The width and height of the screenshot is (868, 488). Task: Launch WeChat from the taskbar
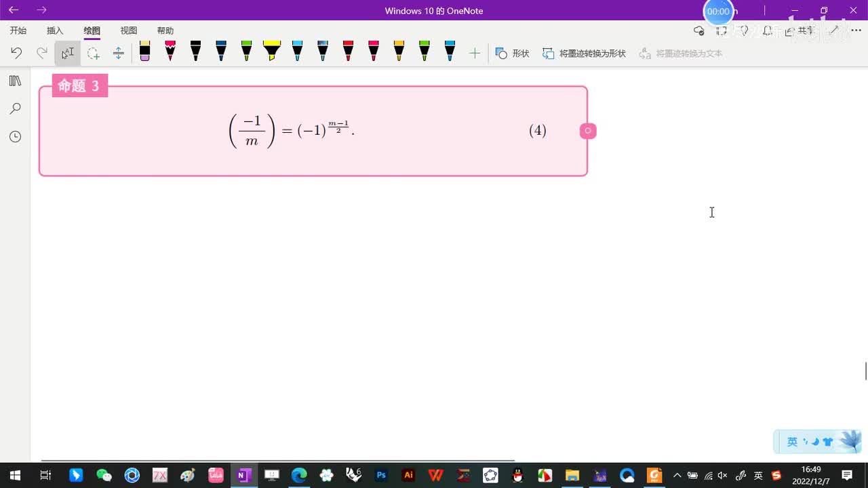pyautogui.click(x=104, y=475)
